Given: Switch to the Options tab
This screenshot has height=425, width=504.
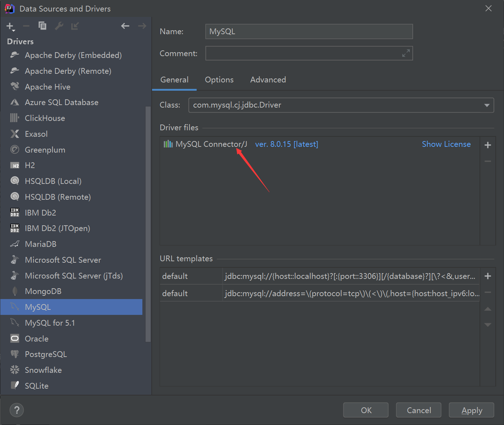Looking at the screenshot, I should (x=219, y=80).
